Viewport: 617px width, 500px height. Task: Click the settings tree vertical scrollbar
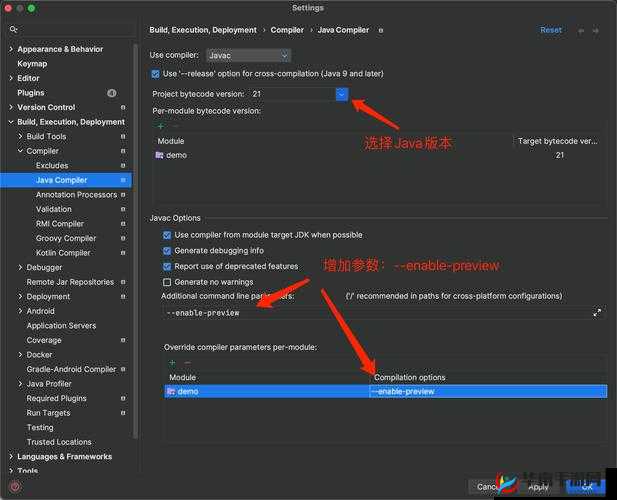pyautogui.click(x=136, y=240)
